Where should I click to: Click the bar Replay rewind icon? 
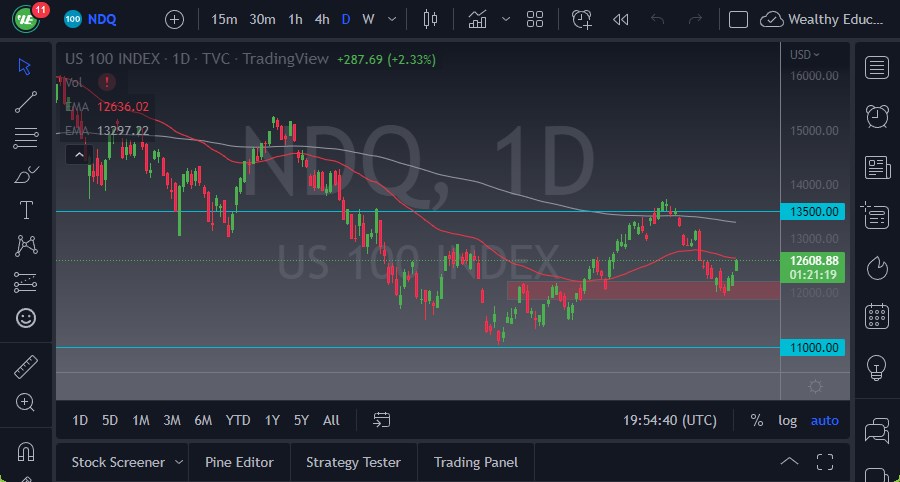[620, 19]
